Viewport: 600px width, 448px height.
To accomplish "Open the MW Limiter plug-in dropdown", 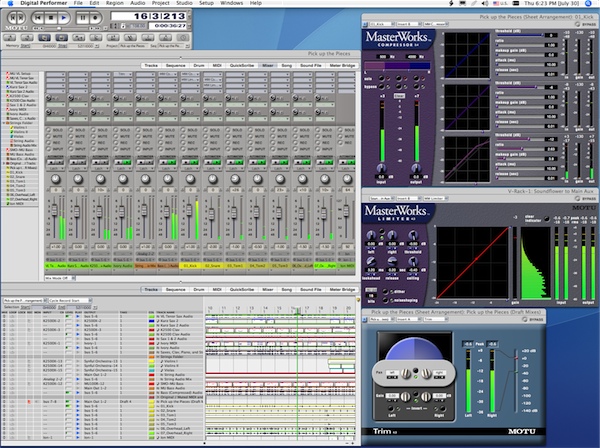I will tap(435, 199).
